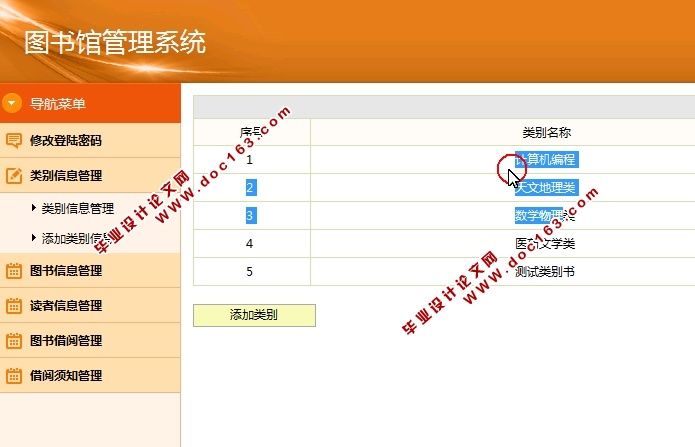Click row number 1 cell
This screenshot has height=447, width=695.
point(250,160)
